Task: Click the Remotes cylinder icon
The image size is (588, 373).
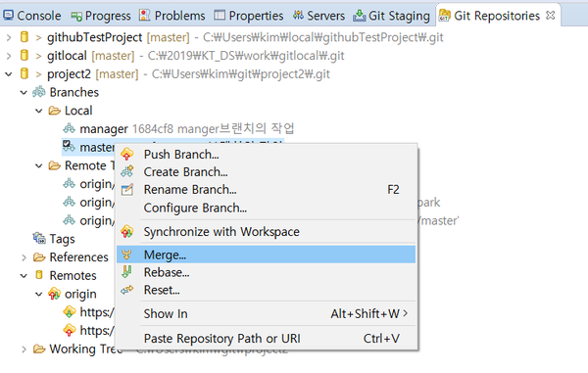Action: (x=39, y=275)
